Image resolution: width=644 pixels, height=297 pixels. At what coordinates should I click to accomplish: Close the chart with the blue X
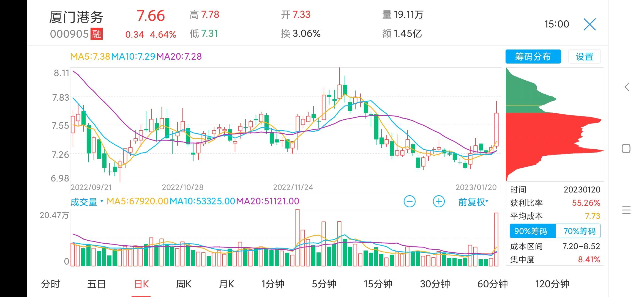(590, 25)
